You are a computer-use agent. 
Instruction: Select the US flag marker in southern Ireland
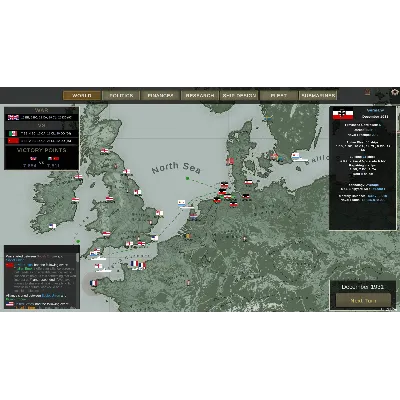[x=53, y=226]
